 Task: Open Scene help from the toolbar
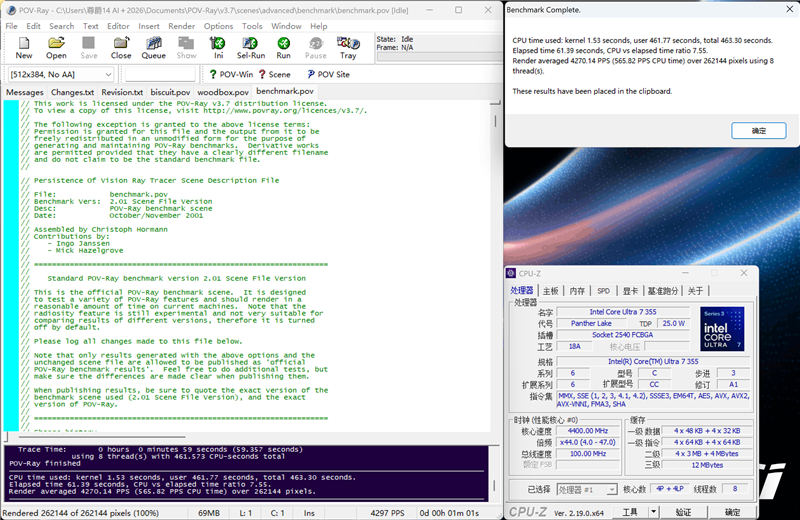(x=274, y=74)
